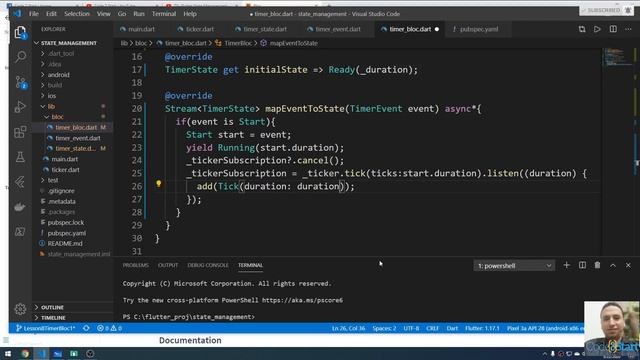Image resolution: width=640 pixels, height=360 pixels.
Task: Open editor More Actions ellipsis
Action: click(628, 29)
